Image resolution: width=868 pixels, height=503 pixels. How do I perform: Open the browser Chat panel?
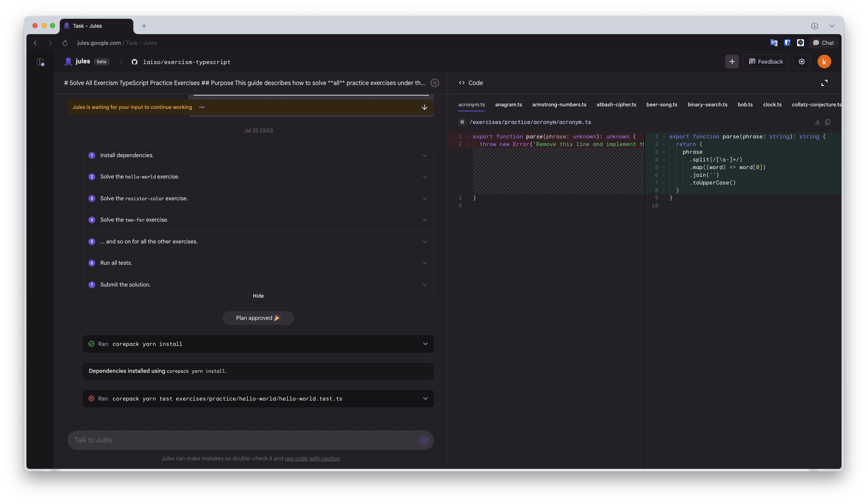tap(823, 43)
